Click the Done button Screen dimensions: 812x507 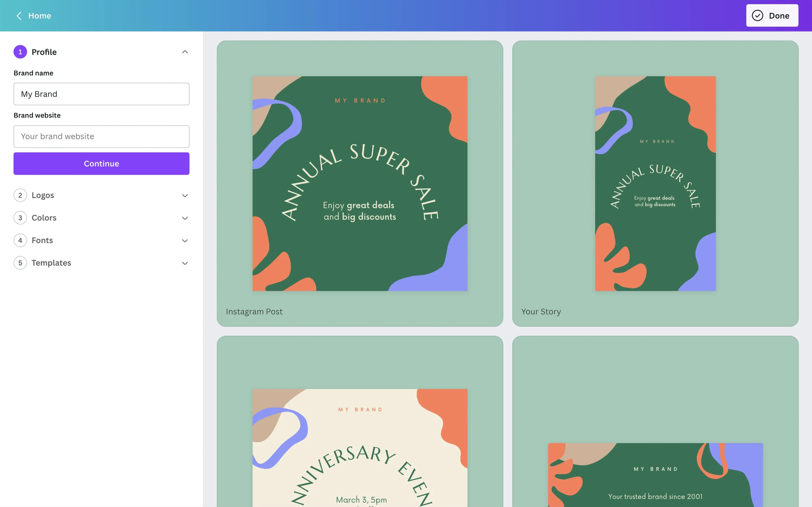pos(772,15)
